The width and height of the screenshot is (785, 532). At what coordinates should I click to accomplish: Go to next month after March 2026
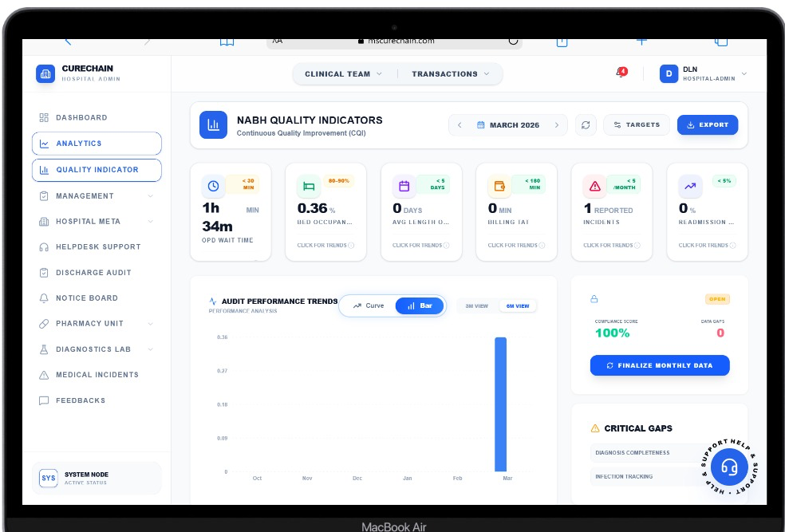point(557,125)
